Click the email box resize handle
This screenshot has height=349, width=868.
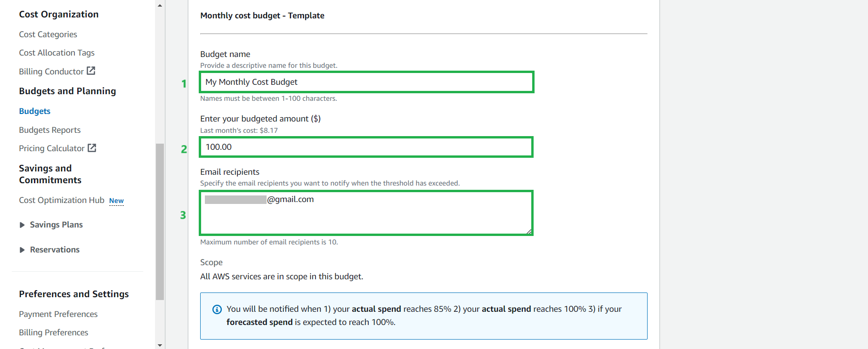[529, 231]
